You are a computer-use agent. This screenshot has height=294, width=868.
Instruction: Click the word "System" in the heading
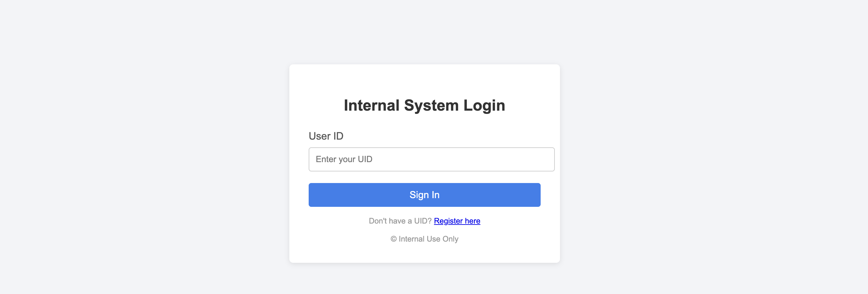(431, 105)
